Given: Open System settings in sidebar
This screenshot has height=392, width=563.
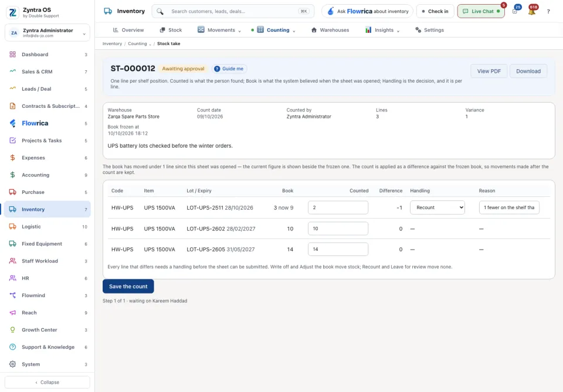Looking at the screenshot, I should coord(48,364).
